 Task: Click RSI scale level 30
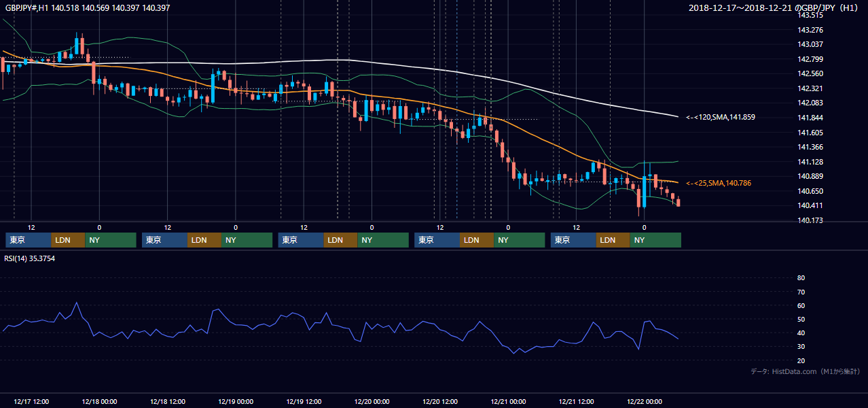pyautogui.click(x=801, y=347)
